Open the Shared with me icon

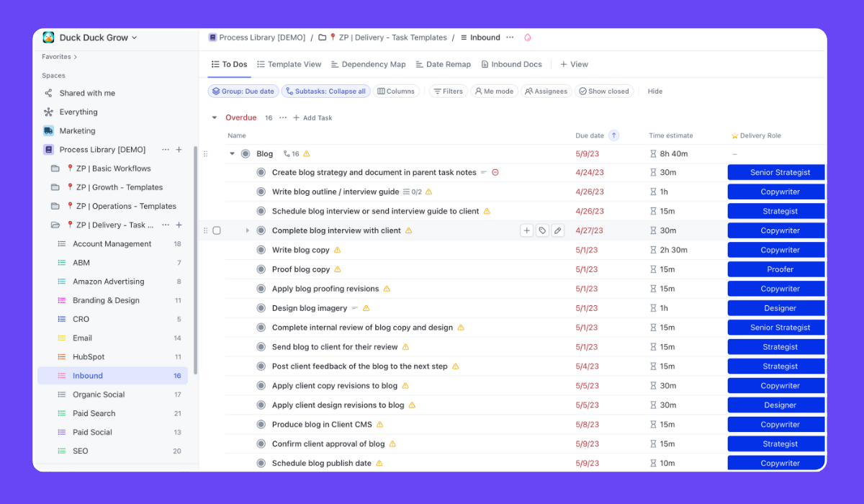48,93
